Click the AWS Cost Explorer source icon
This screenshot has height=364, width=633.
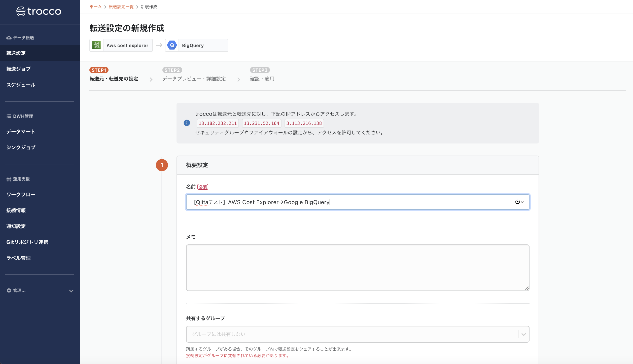click(x=96, y=45)
